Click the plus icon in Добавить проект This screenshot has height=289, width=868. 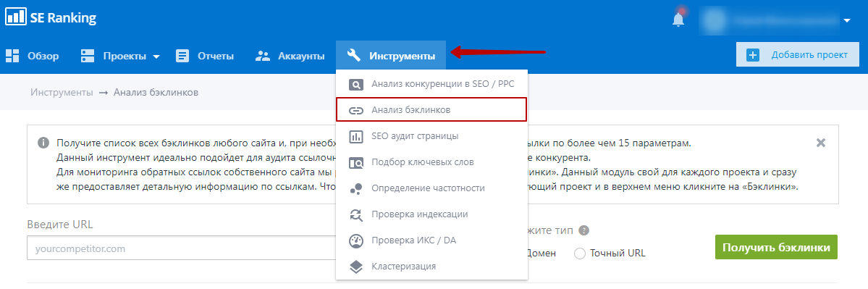click(x=753, y=55)
